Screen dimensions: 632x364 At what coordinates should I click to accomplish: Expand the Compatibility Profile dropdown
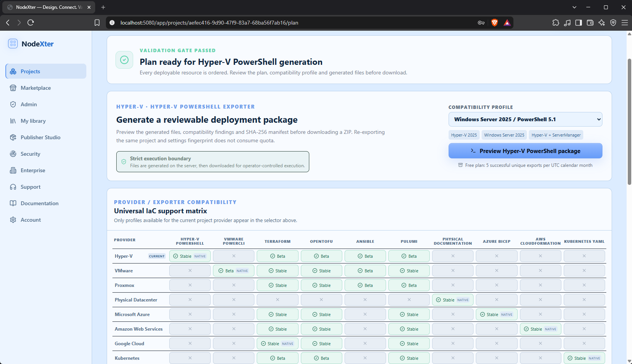[525, 119]
